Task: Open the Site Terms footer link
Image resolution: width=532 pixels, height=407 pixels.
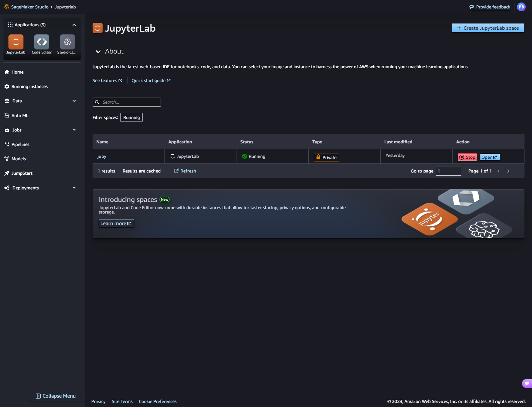Action: (x=122, y=401)
